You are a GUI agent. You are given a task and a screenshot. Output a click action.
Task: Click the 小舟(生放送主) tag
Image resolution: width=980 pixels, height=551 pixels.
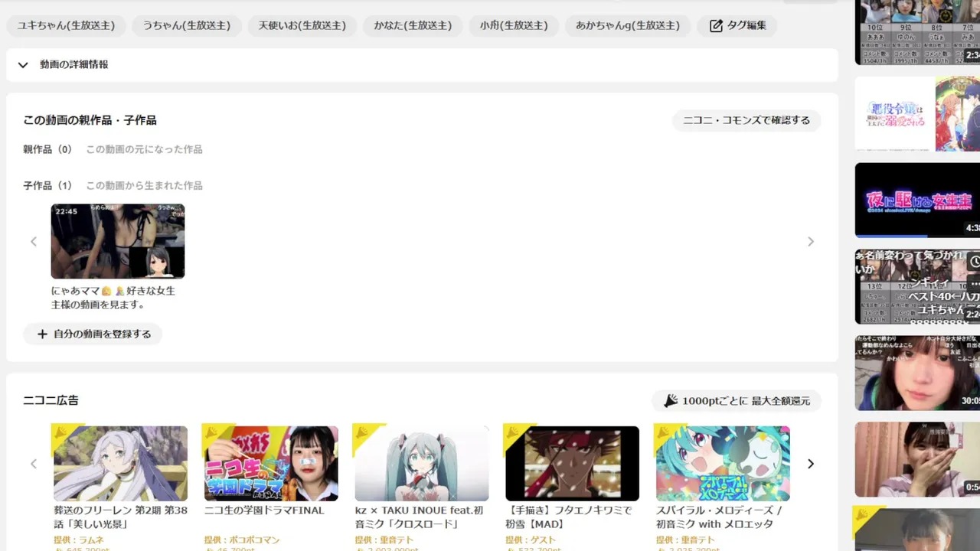[514, 25]
